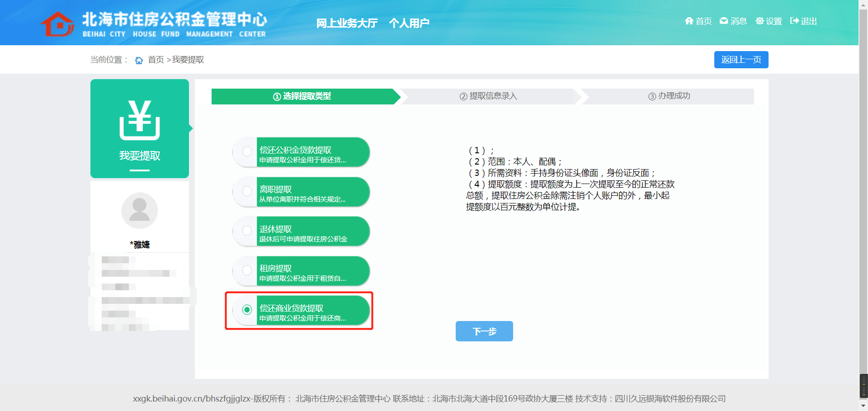Click 返回上一页 button

tap(741, 60)
